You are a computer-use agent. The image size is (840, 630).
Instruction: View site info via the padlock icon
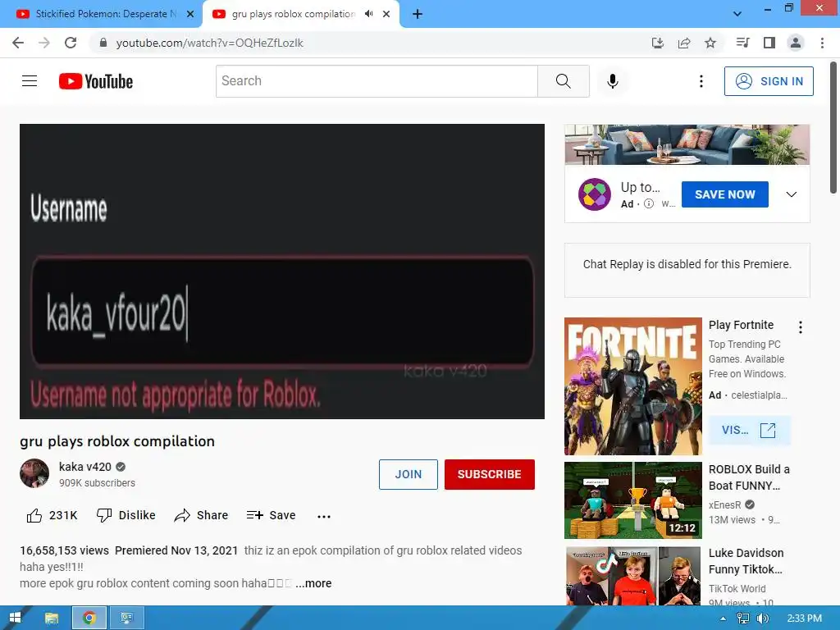coord(103,43)
